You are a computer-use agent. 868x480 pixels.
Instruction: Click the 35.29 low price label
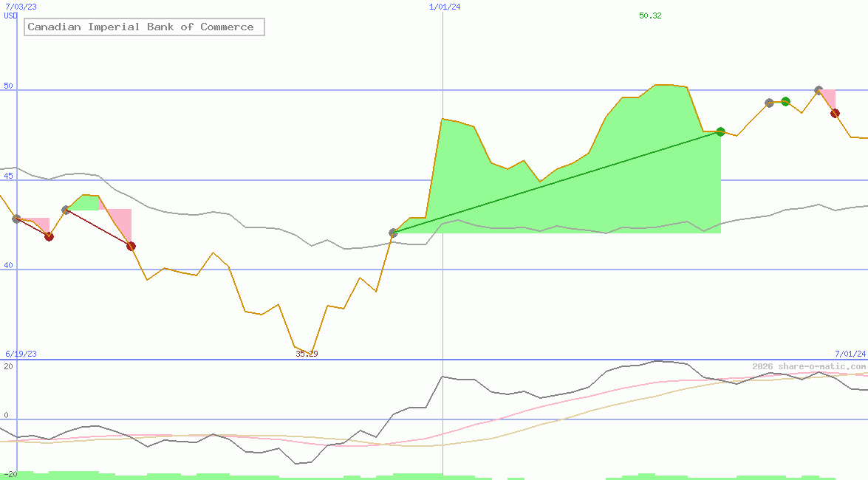pyautogui.click(x=307, y=354)
